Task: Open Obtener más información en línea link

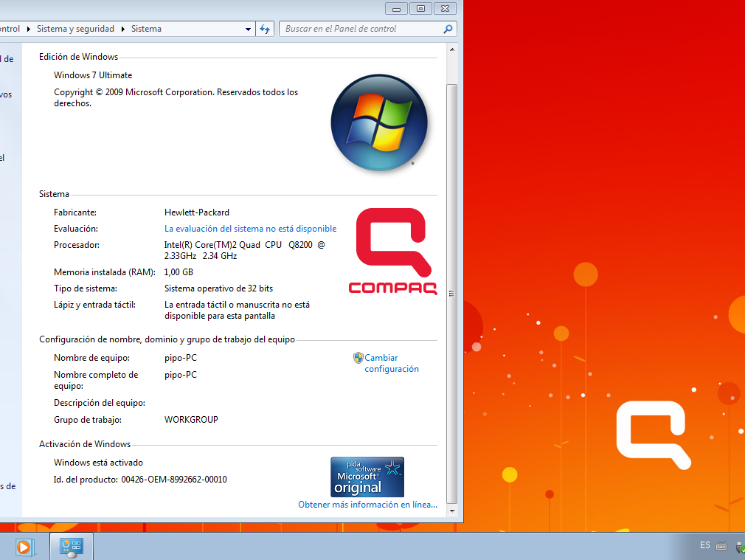Action: point(368,505)
